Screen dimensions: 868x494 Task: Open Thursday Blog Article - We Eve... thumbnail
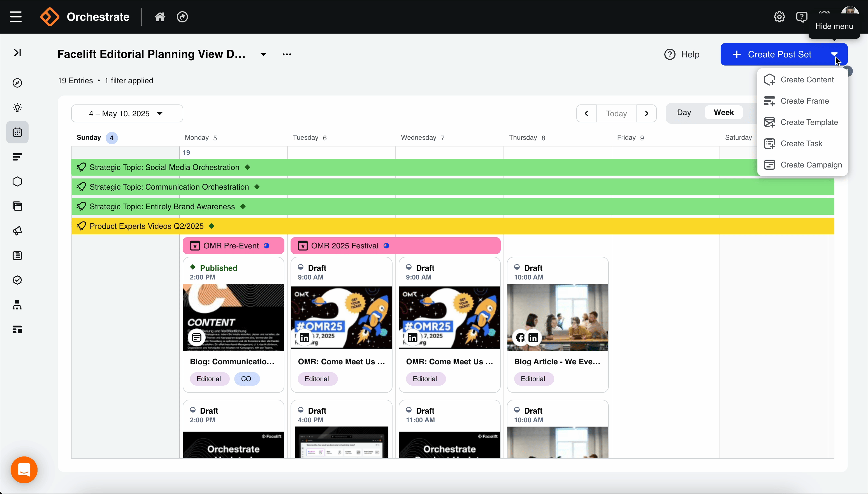tap(558, 317)
